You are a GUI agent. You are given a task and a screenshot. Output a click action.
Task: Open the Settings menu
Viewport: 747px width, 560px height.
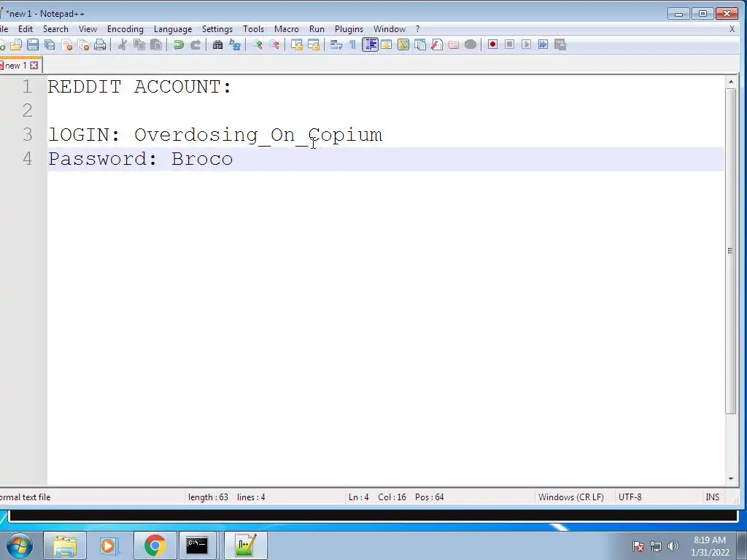click(x=217, y=29)
